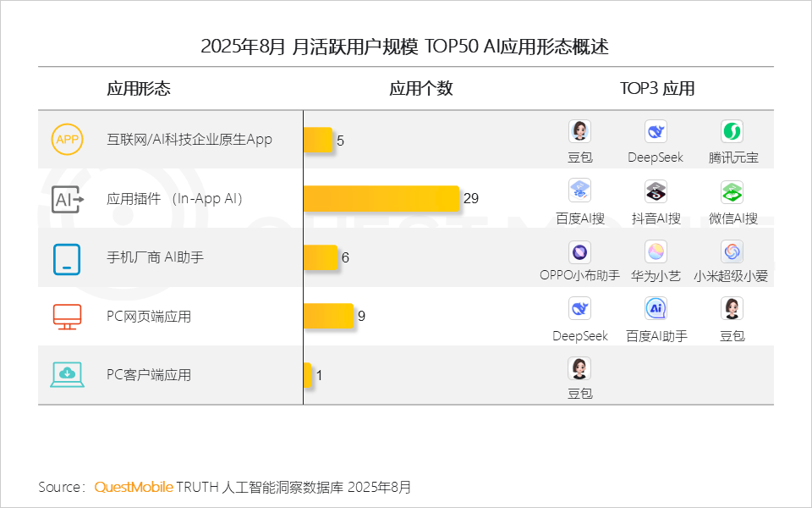
Task: Click the yellow bar showing 29
Action: tap(381, 199)
